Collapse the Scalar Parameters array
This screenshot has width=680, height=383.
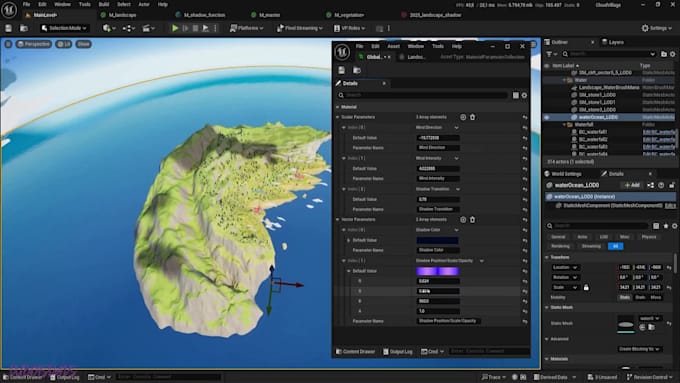[x=338, y=117]
